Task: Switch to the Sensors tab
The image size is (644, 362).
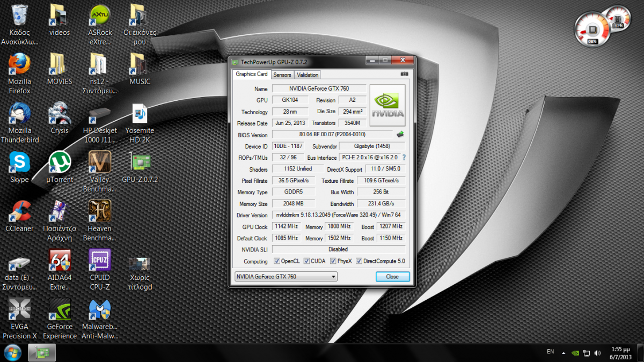Action: click(x=282, y=75)
